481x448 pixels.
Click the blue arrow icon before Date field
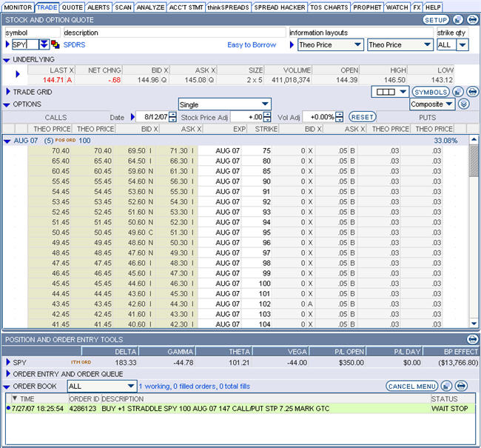pos(134,117)
